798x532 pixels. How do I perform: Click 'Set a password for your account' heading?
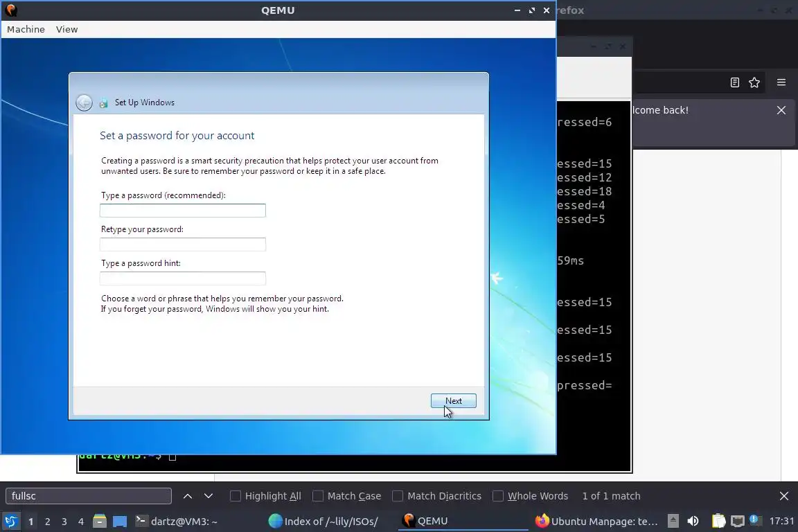click(x=177, y=135)
